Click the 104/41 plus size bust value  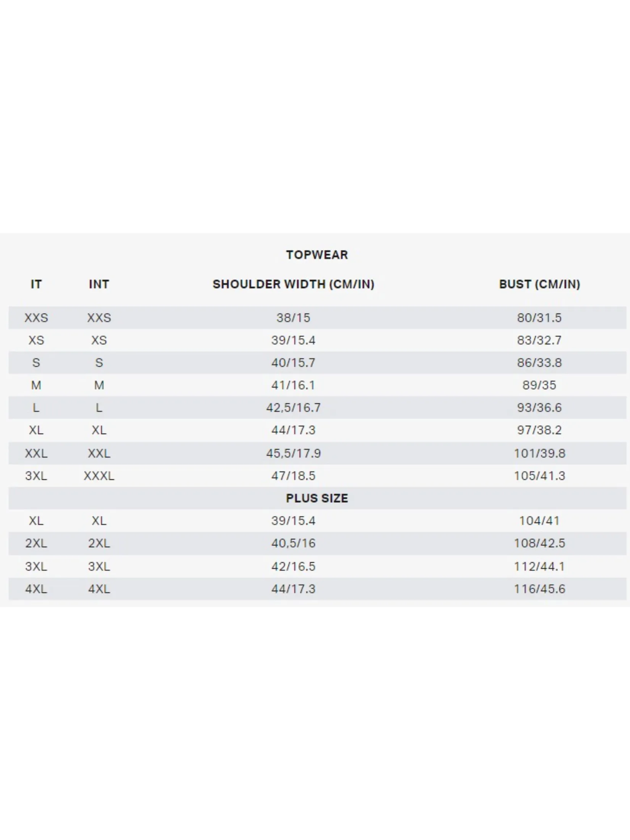tap(539, 521)
